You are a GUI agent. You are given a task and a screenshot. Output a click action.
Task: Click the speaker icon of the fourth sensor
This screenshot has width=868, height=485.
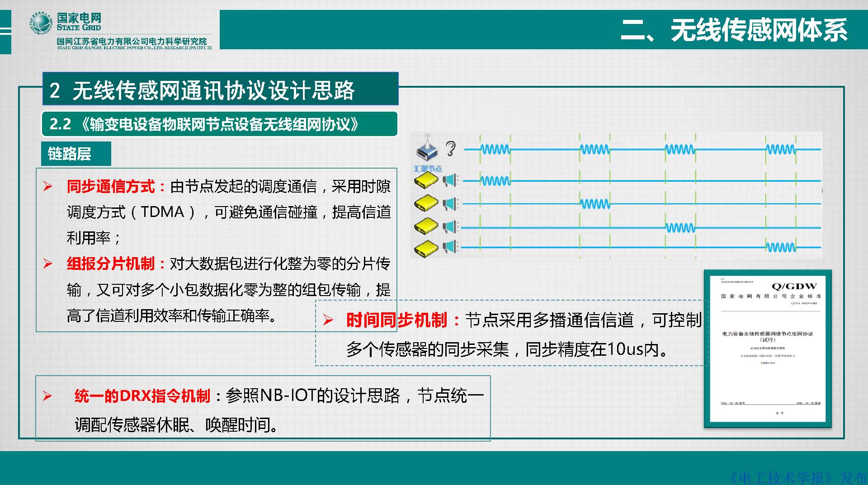(450, 247)
